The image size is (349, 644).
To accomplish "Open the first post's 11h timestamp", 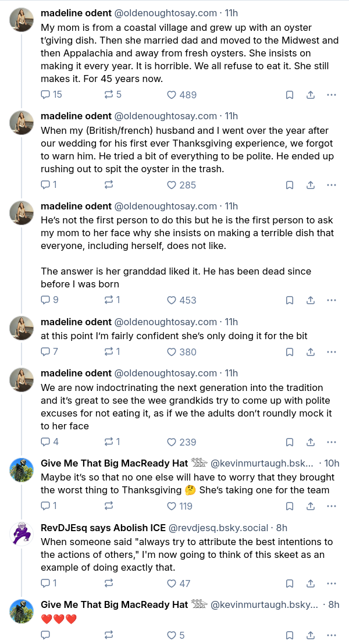I will pyautogui.click(x=231, y=12).
